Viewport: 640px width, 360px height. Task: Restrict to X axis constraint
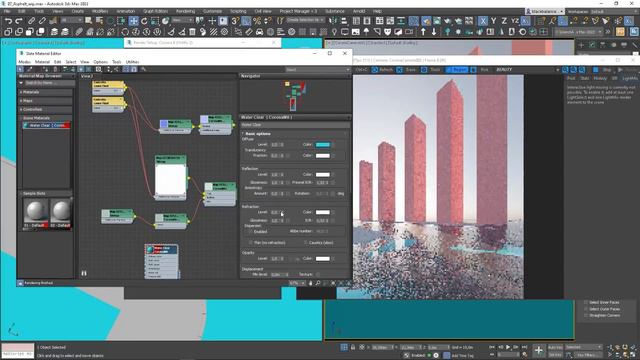coord(483,21)
